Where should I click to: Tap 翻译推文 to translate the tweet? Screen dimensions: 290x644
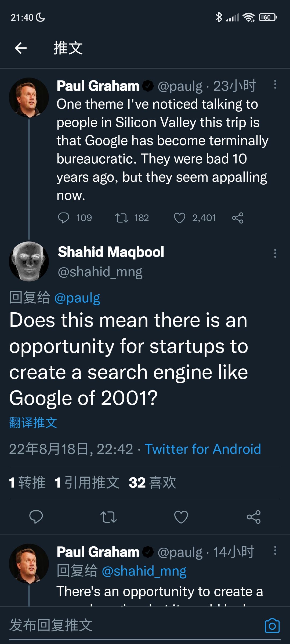[33, 423]
